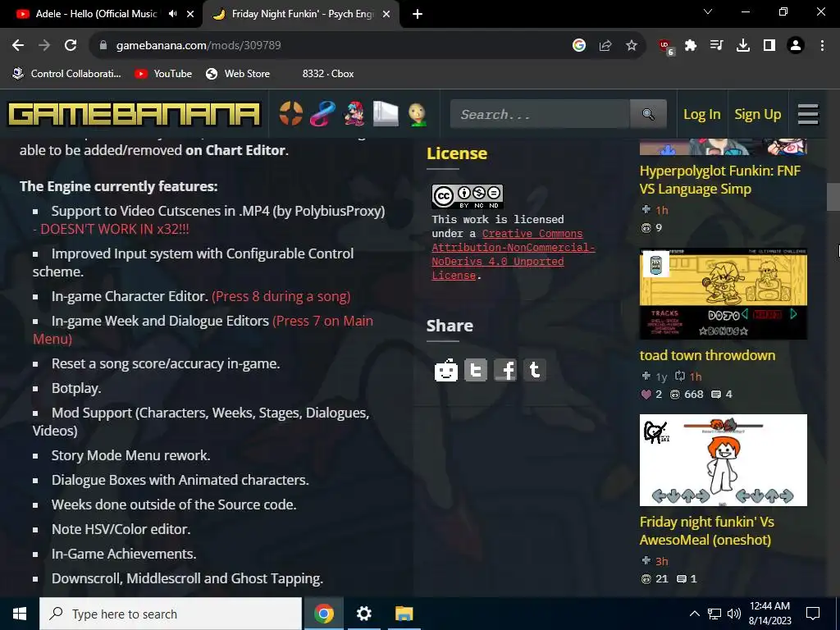Screen dimensions: 840x630
Task: Focus the GameBanana Search field
Action: pyautogui.click(x=540, y=114)
